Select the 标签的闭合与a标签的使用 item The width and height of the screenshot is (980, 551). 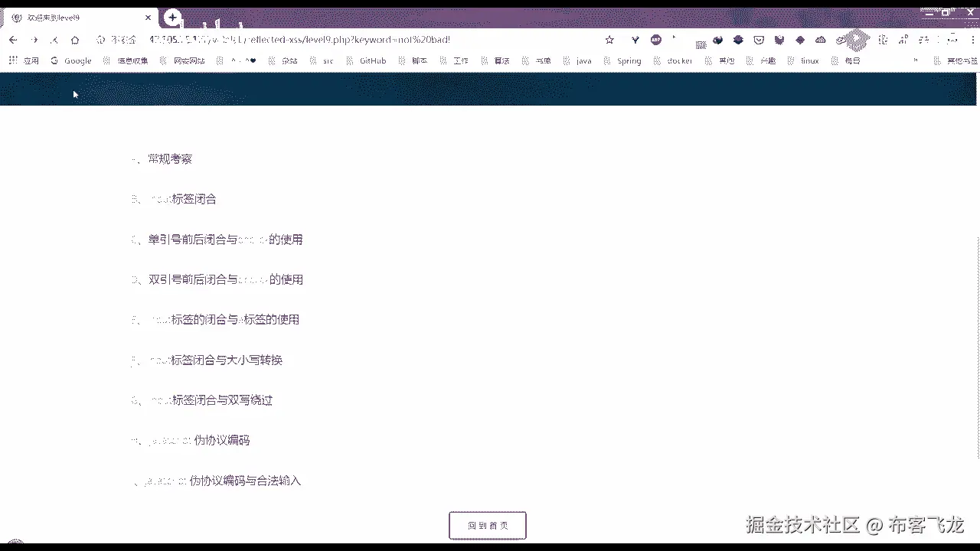click(216, 319)
